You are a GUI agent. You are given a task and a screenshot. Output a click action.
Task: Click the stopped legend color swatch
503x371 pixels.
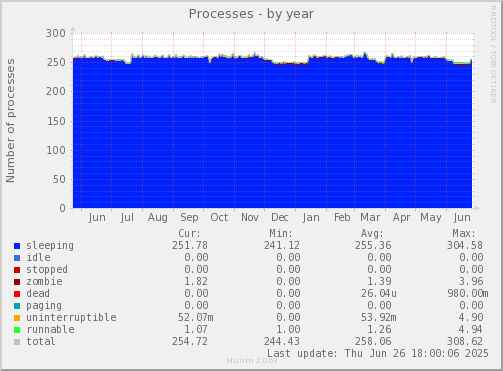[17, 270]
